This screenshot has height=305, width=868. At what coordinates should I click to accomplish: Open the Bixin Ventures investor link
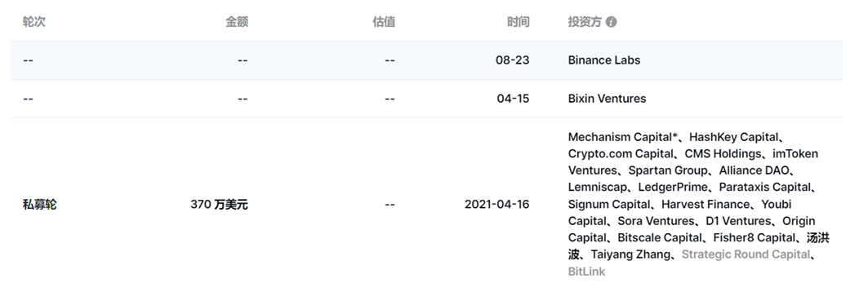(607, 99)
